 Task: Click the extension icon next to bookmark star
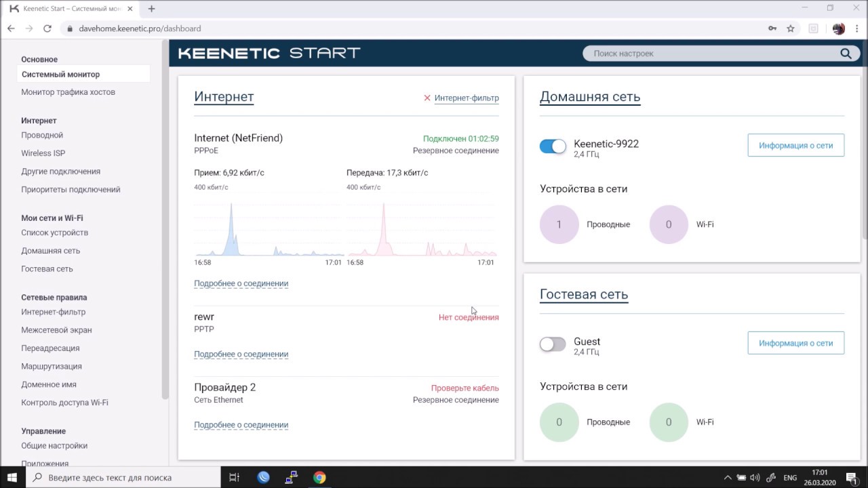(813, 28)
